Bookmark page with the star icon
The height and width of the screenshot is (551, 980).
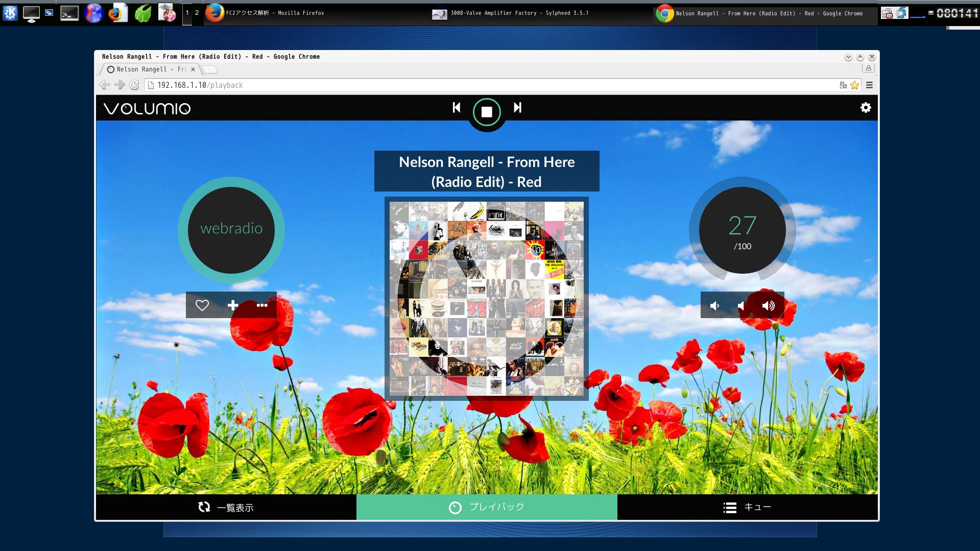(x=854, y=85)
